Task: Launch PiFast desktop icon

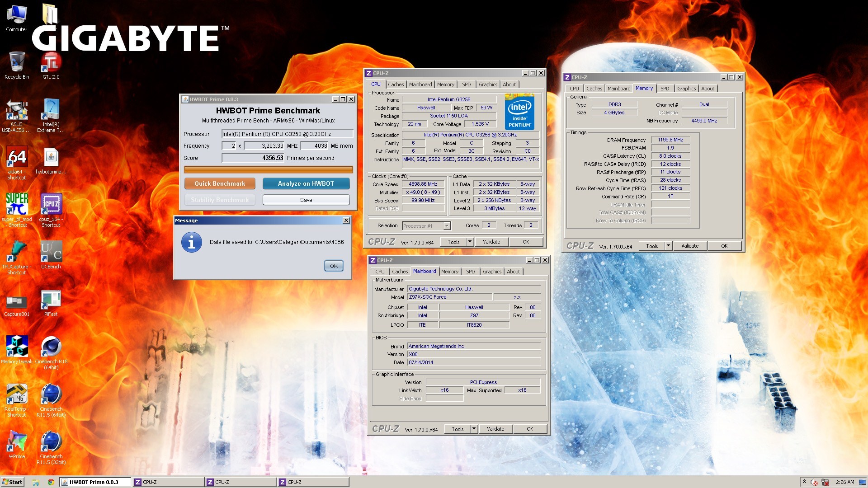Action: pos(51,303)
